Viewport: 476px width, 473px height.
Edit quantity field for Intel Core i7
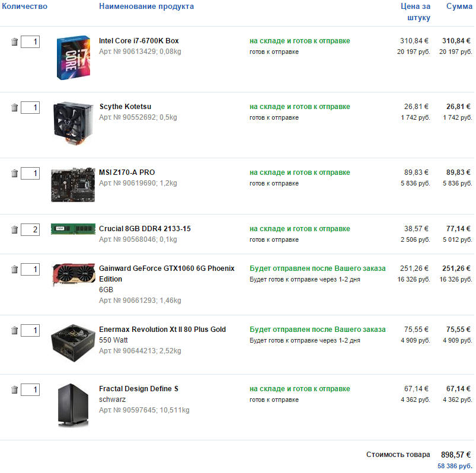point(30,42)
